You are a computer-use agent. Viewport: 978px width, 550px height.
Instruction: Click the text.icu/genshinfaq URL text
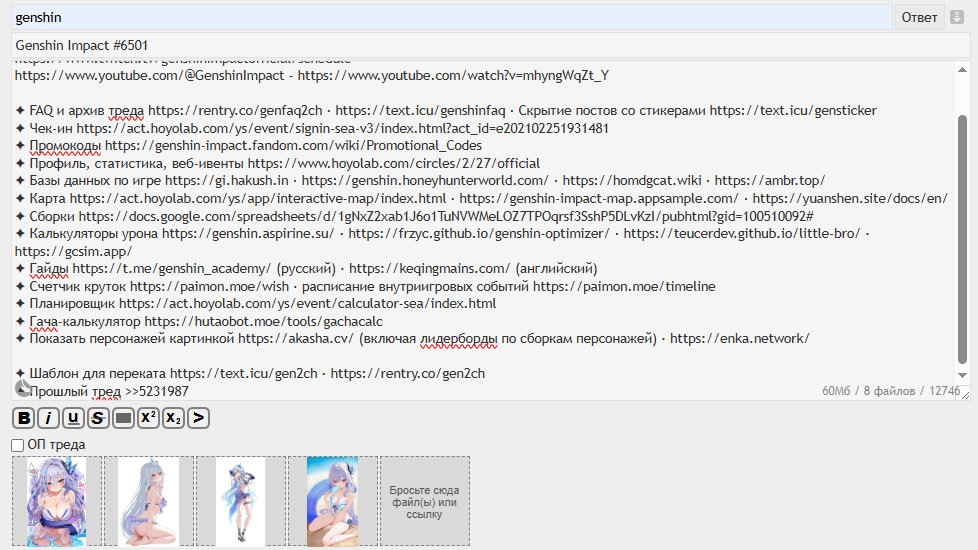(x=420, y=110)
